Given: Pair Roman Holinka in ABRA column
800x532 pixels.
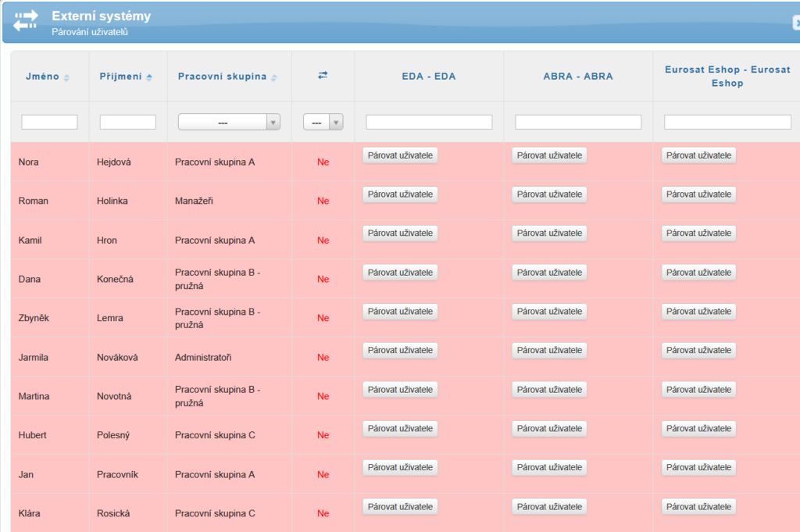Looking at the screenshot, I should click(549, 195).
